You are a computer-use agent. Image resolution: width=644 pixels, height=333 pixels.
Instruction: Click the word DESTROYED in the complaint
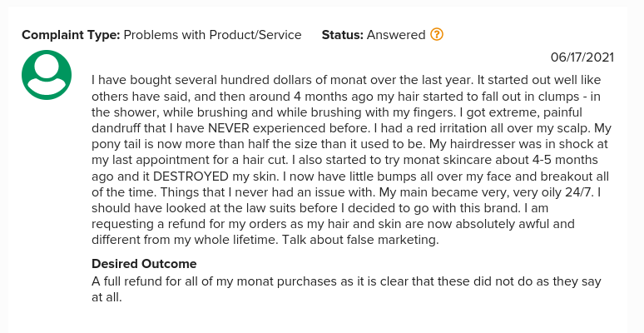[191, 176]
